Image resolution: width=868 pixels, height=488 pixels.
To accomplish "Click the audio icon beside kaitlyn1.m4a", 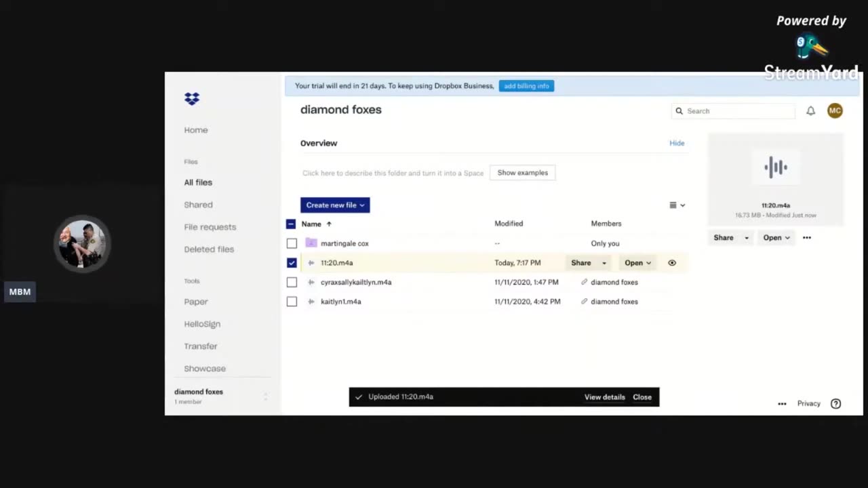I will point(311,302).
